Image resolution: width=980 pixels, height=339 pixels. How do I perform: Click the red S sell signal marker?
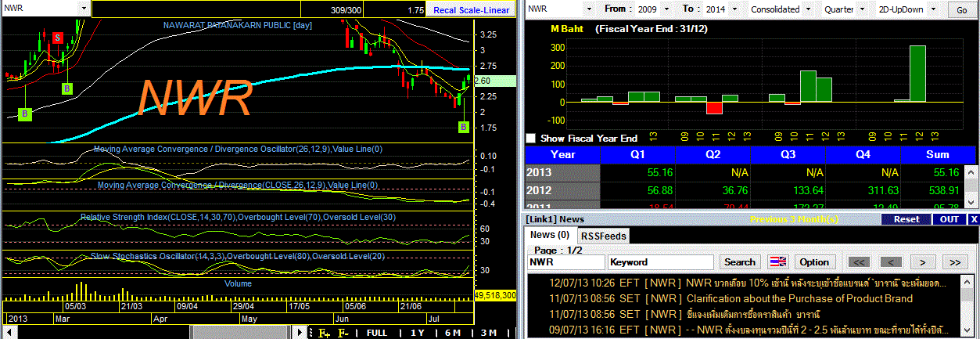pos(58,38)
